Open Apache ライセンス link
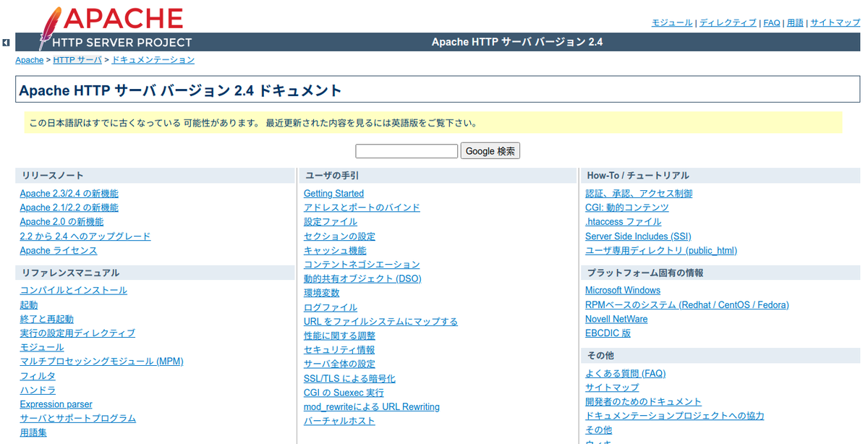The width and height of the screenshot is (868, 444). [59, 251]
